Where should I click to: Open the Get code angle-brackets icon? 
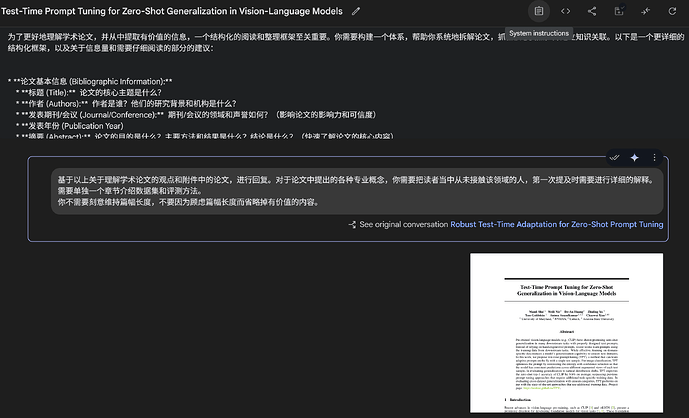pyautogui.click(x=566, y=11)
